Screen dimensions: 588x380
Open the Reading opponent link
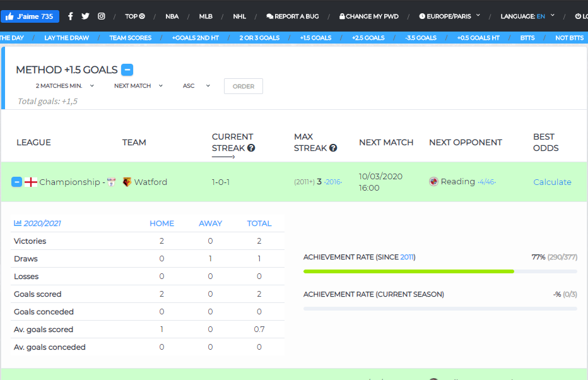point(458,182)
